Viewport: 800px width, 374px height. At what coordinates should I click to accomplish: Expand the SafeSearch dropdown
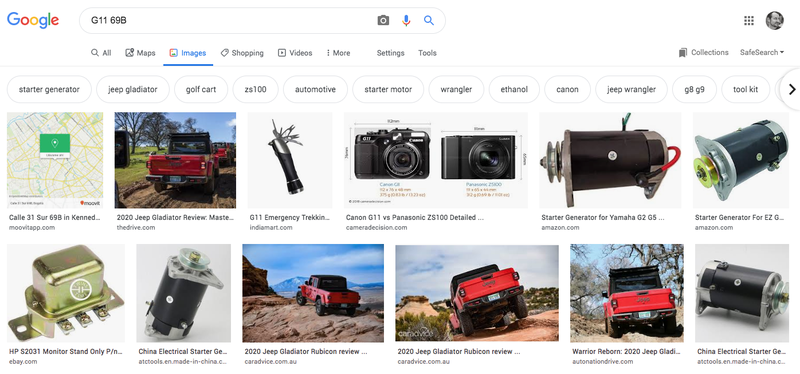[762, 52]
